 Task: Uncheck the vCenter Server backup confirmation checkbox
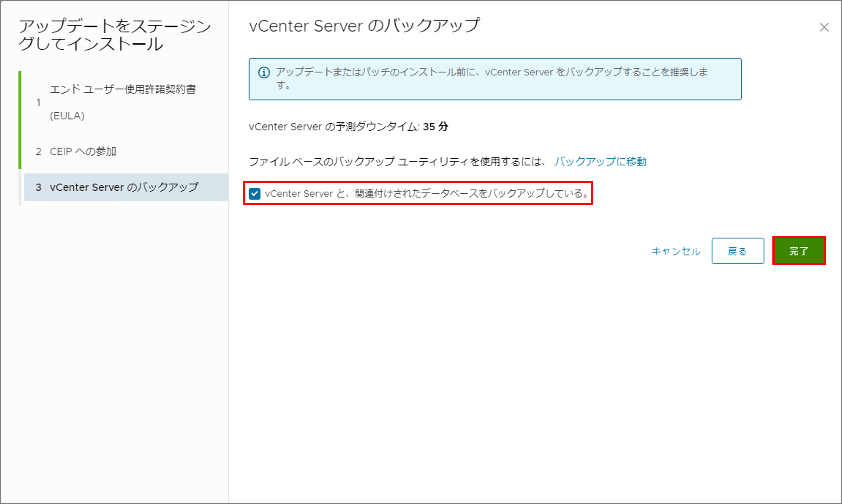point(254,194)
